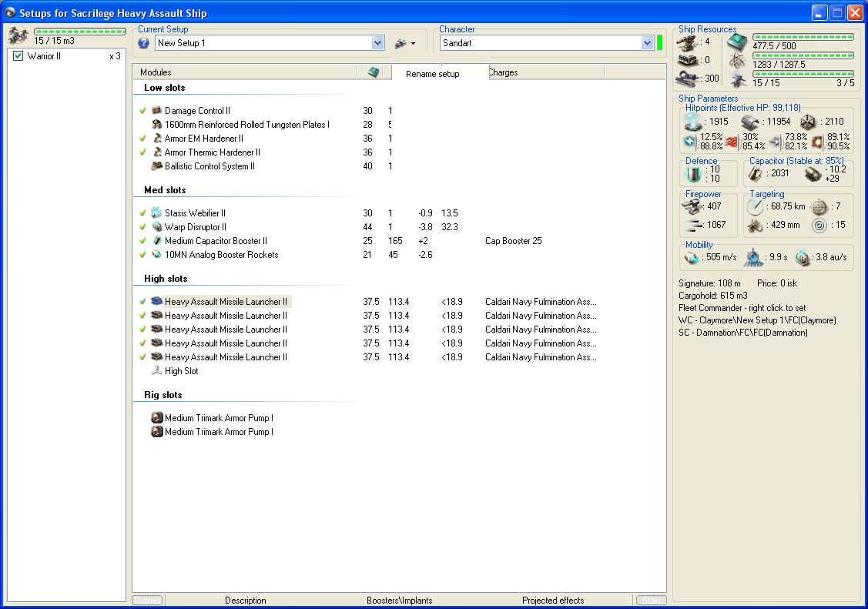Image resolution: width=868 pixels, height=609 pixels.
Task: Click the armor hitpoints icon showing 11954
Action: point(750,122)
